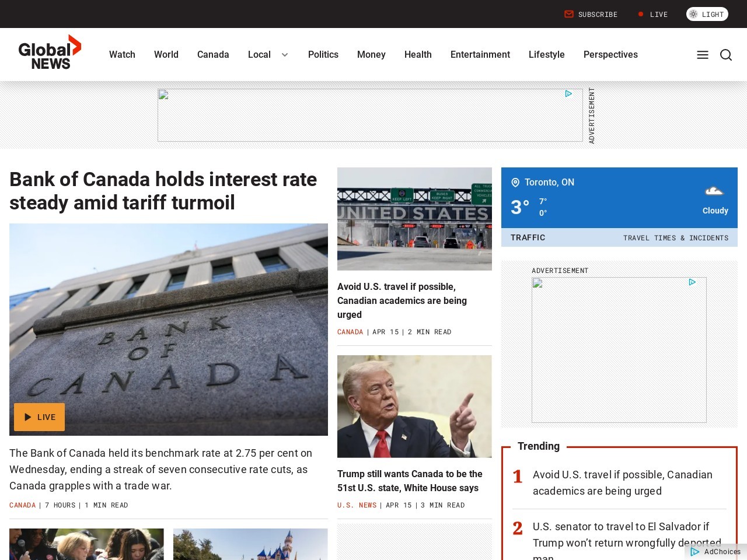Click the Bank of Canada headline
The image size is (747, 560).
pyautogui.click(x=163, y=191)
